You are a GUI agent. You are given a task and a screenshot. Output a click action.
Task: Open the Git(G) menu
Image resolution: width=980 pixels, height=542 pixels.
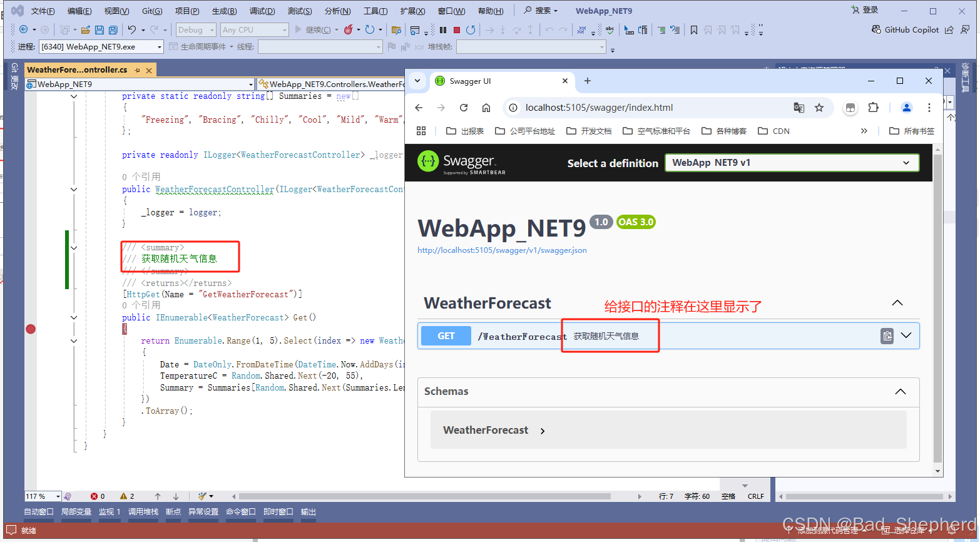[152, 11]
